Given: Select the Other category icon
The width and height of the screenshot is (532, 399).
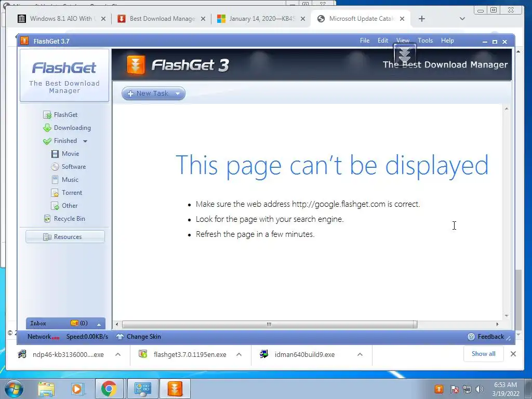Looking at the screenshot, I should 55,206.
